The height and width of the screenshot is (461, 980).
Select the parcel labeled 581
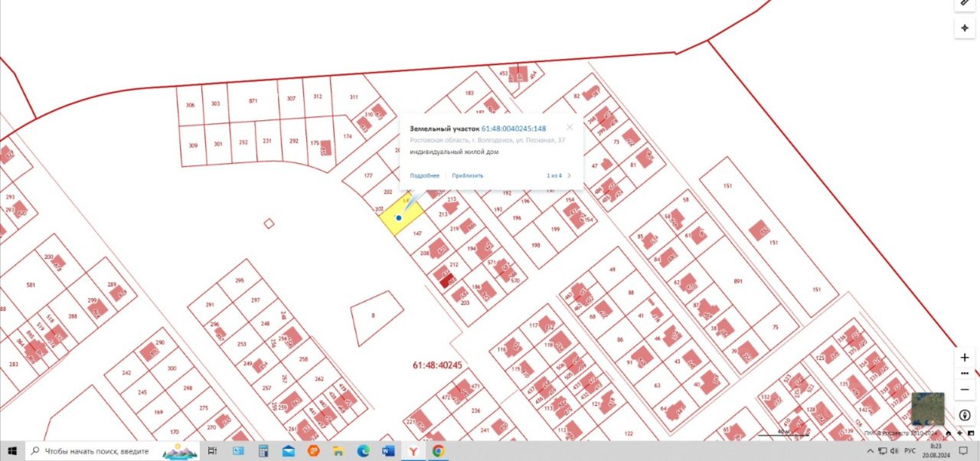click(31, 285)
